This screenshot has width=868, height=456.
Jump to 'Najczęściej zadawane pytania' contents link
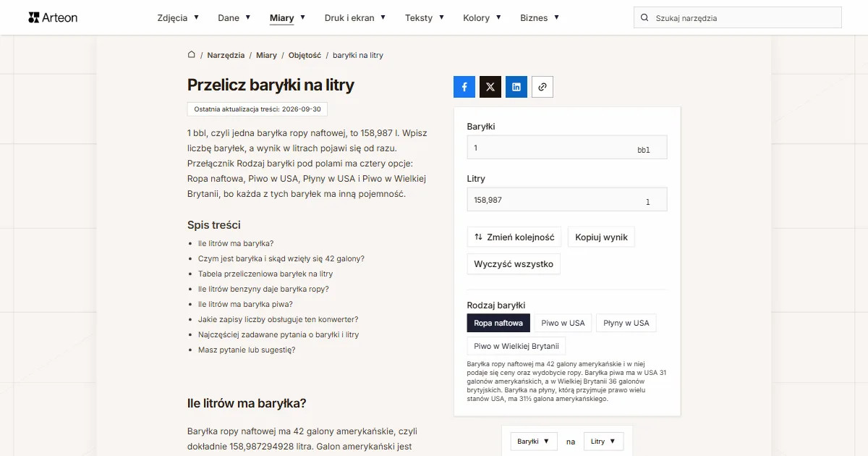(x=278, y=335)
